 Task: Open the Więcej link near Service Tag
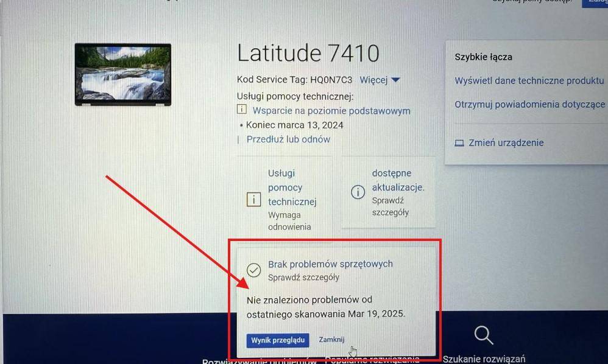pyautogui.click(x=373, y=80)
